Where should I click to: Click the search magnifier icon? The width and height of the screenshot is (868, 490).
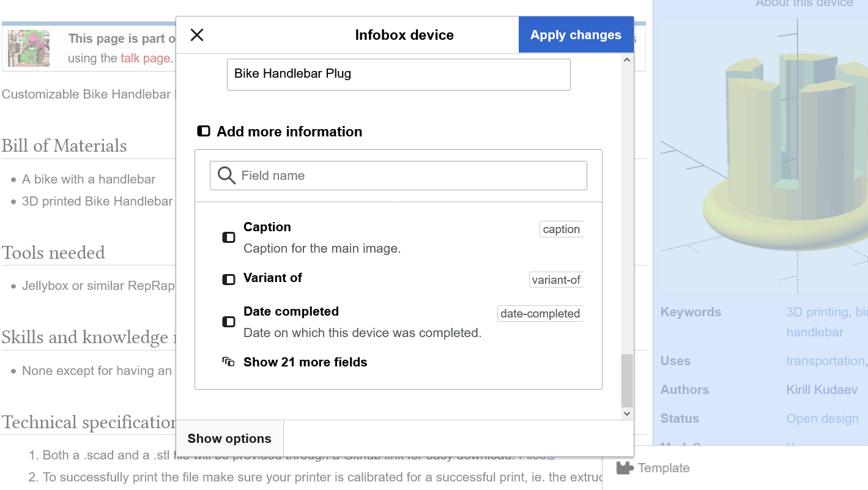point(226,176)
